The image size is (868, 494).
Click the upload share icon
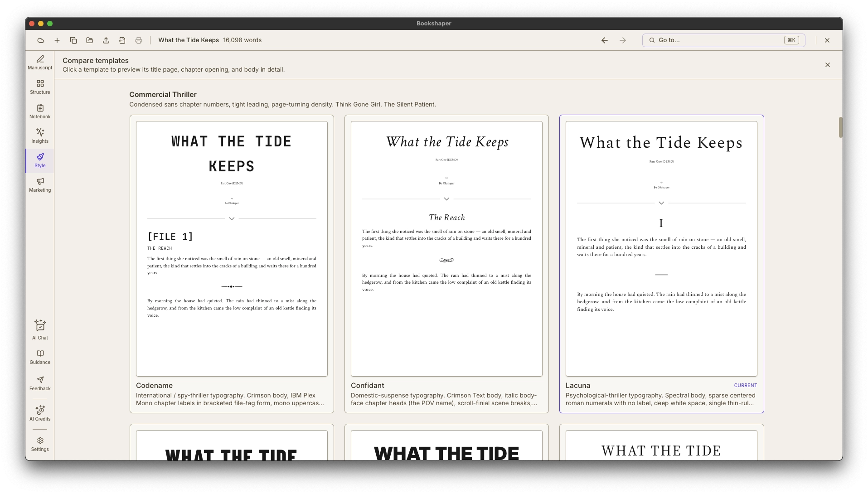tap(106, 40)
